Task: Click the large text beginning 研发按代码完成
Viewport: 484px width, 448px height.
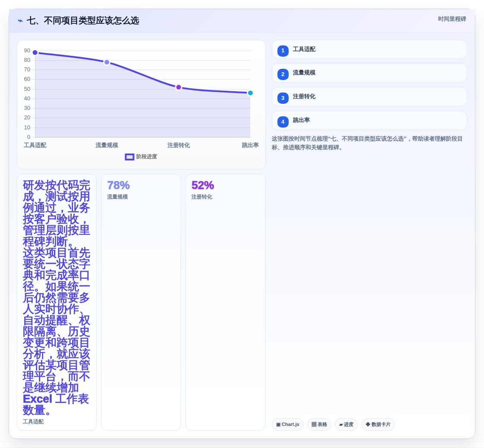Action: coord(57,298)
